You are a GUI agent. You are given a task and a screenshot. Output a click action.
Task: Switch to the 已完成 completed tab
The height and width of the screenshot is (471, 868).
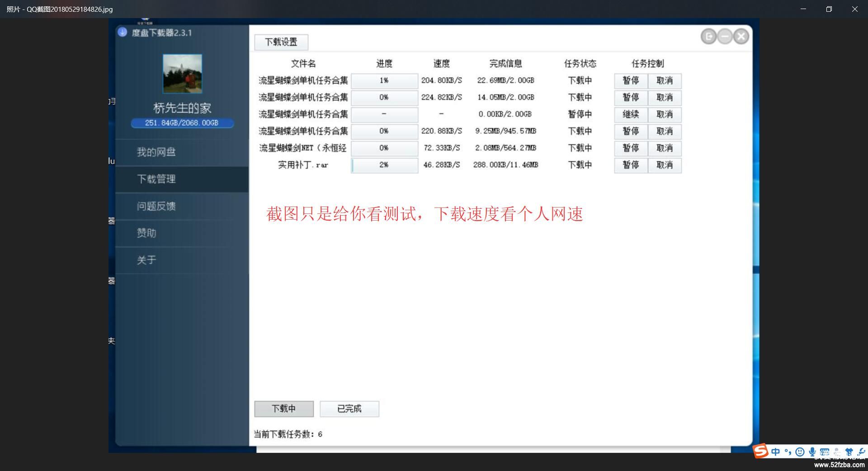point(349,409)
